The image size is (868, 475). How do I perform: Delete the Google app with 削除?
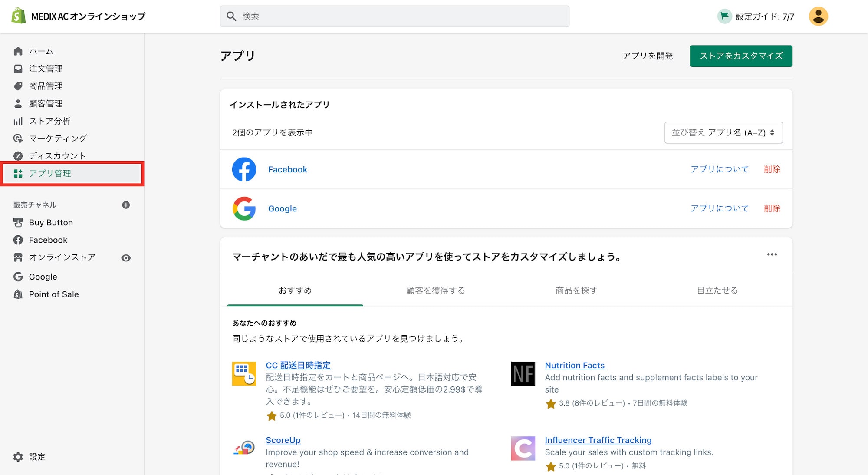point(772,208)
